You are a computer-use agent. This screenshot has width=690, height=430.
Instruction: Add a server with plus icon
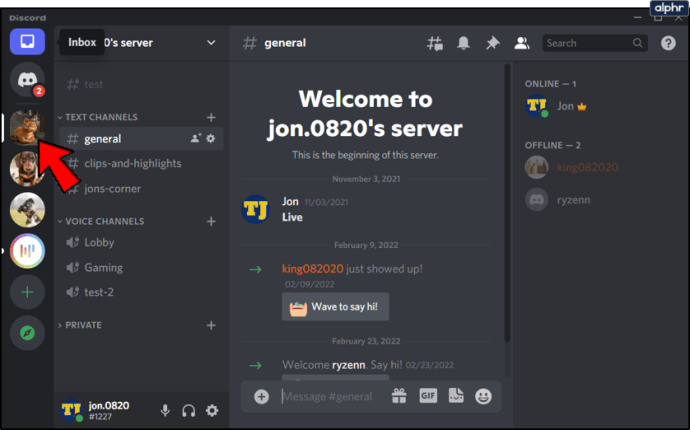(x=27, y=292)
